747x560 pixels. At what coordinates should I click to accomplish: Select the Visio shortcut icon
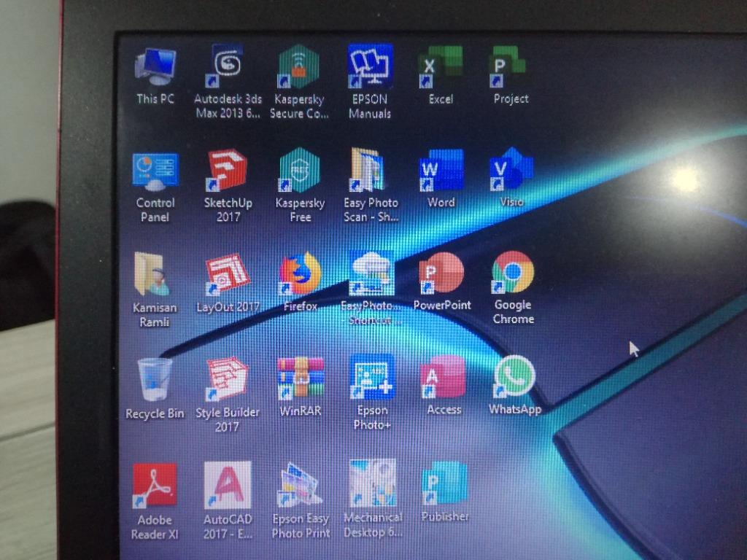(x=511, y=169)
